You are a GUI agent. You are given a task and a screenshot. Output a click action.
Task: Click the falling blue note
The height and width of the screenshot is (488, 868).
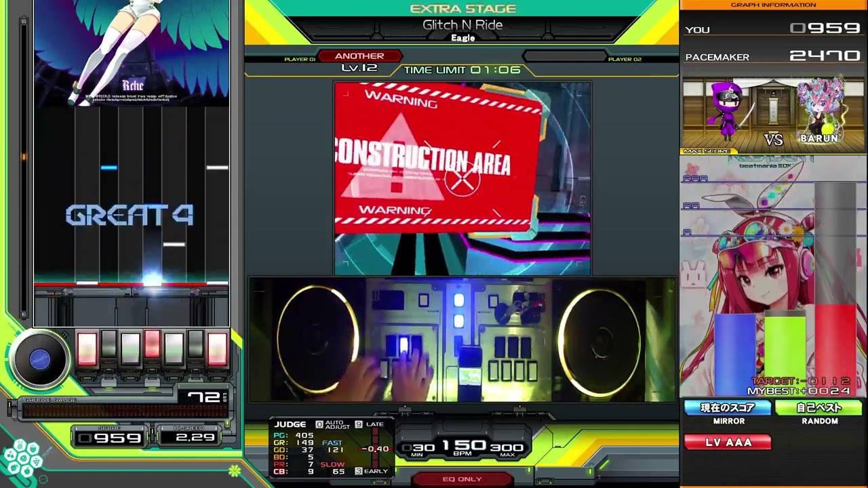click(108, 167)
